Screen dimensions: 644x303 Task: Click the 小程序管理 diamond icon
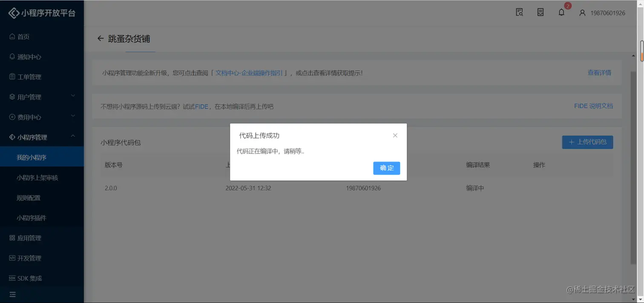[x=12, y=137]
